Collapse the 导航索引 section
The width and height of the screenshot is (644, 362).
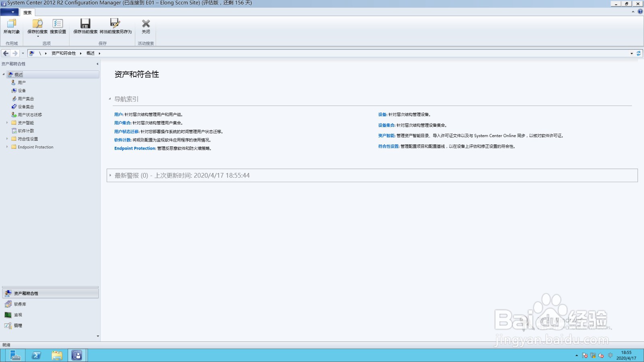(x=109, y=99)
